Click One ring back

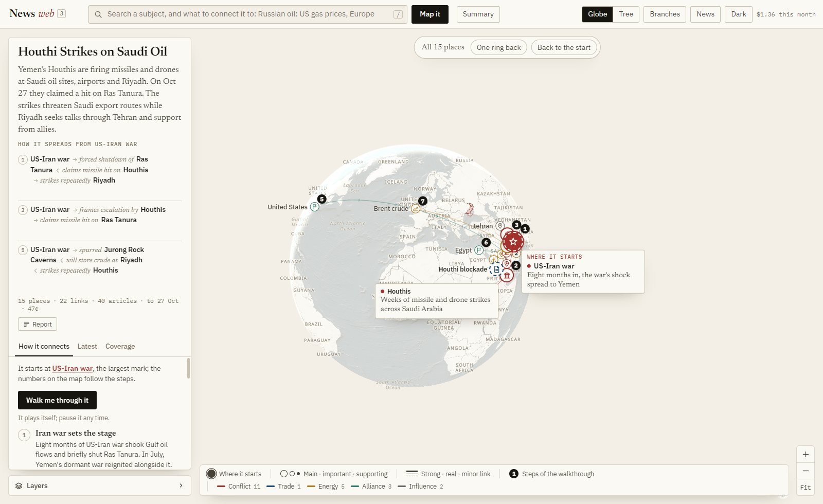[498, 47]
